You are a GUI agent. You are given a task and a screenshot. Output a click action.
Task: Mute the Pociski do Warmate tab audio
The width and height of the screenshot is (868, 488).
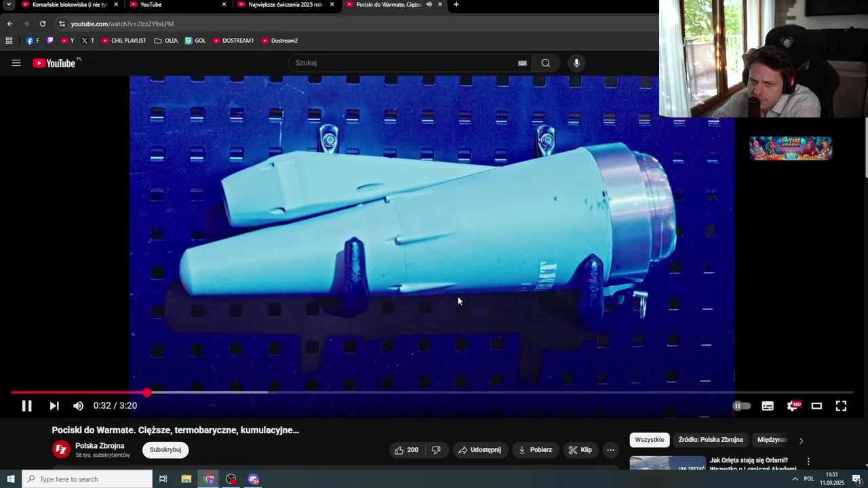(429, 5)
